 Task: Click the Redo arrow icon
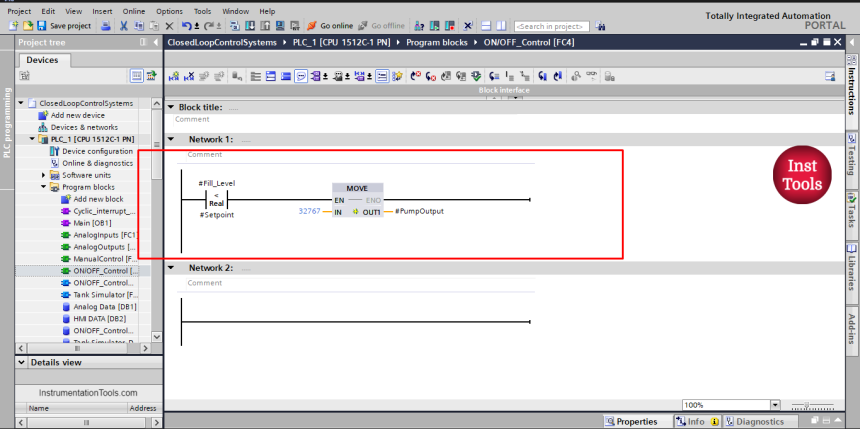208,26
